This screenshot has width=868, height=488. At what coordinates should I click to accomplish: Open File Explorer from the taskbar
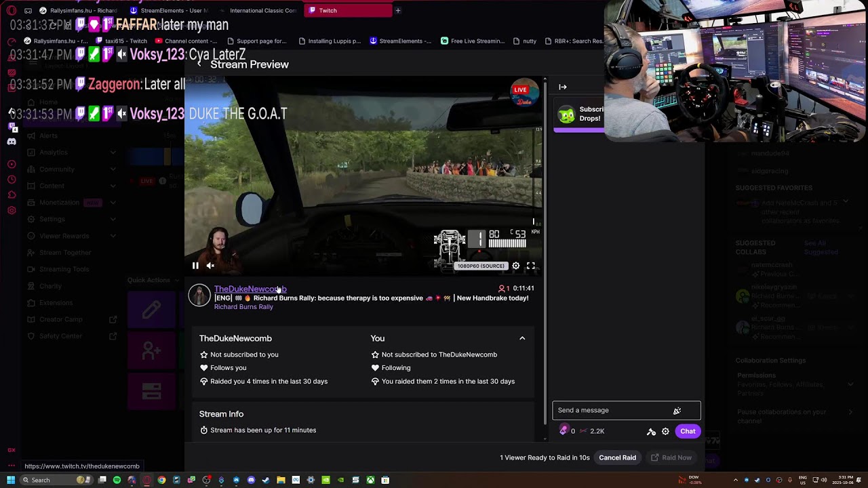point(281,480)
